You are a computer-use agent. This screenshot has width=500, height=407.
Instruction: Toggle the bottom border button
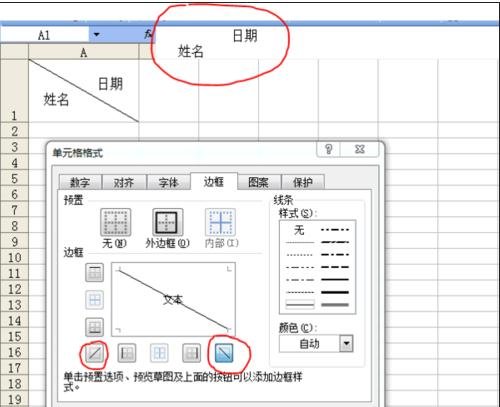[x=95, y=327]
